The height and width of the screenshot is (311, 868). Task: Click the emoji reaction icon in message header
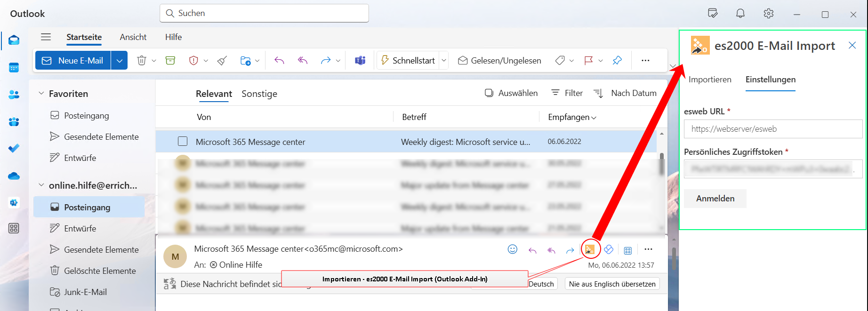click(x=513, y=249)
